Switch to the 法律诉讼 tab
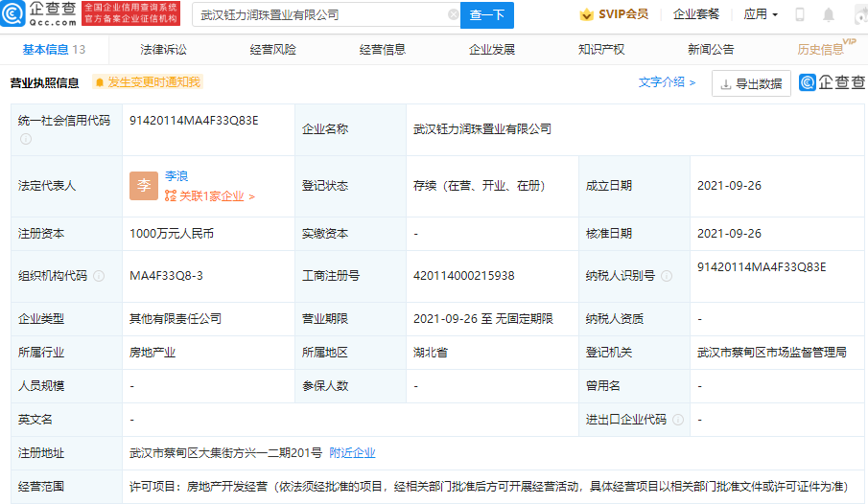868x504 pixels. [x=163, y=50]
